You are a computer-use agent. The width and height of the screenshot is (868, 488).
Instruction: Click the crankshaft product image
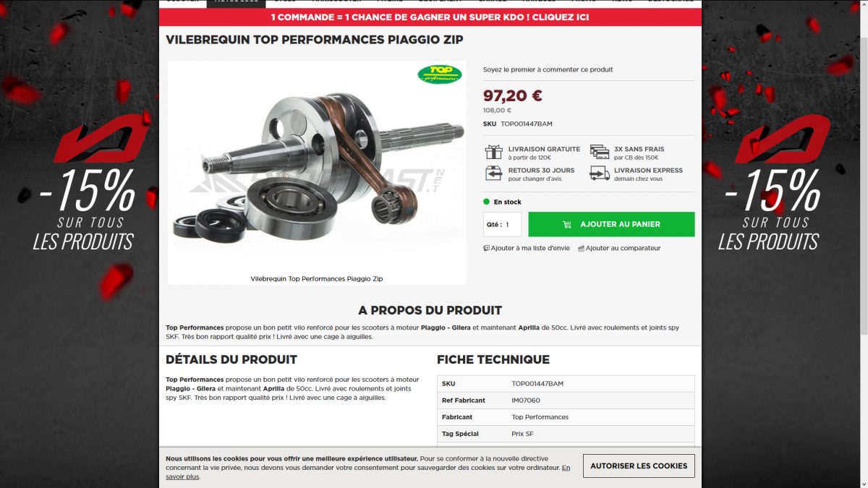click(317, 166)
